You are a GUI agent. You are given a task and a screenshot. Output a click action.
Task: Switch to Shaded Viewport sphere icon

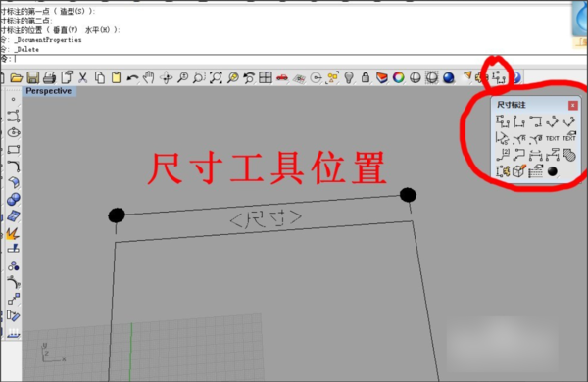[415, 78]
